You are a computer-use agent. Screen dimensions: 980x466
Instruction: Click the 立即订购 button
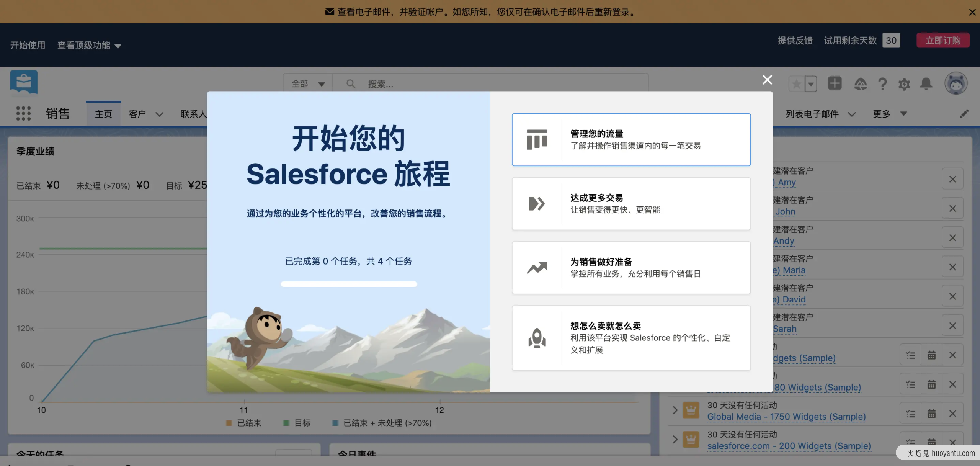(x=943, y=40)
